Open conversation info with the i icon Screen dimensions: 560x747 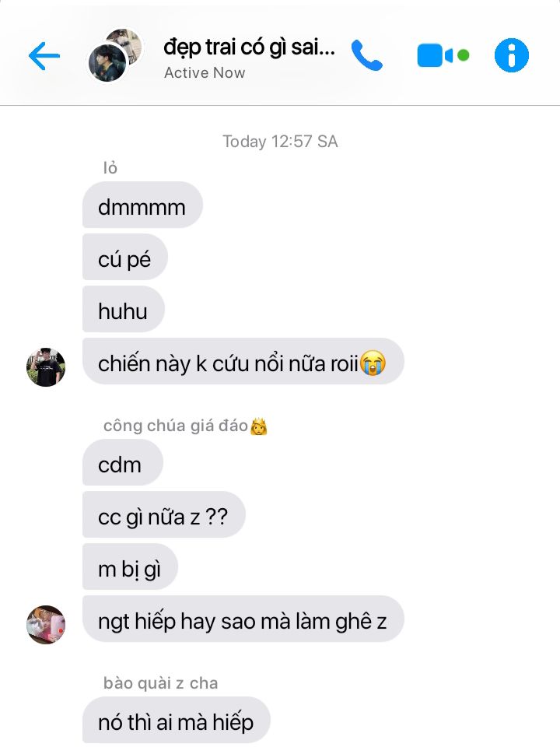(x=512, y=55)
